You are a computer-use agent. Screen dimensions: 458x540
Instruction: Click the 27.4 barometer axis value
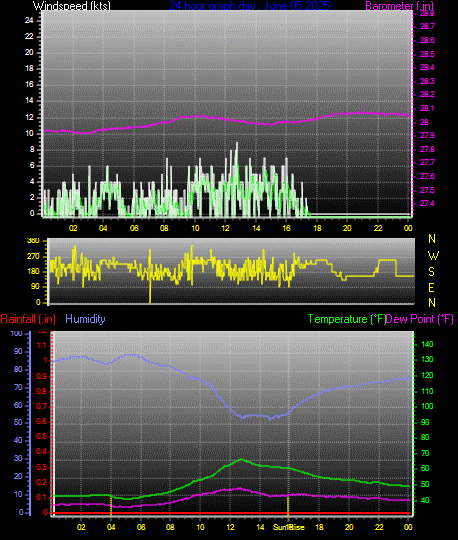tap(427, 203)
